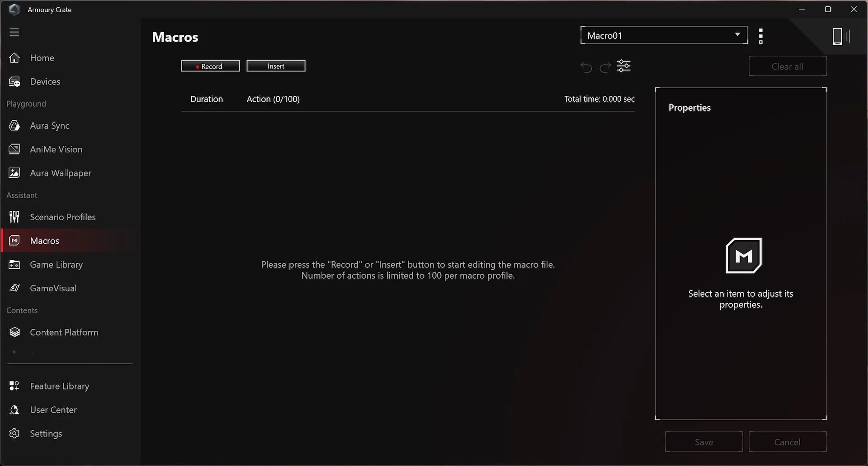Open the AniMe Vision label
Viewport: 868px width, 466px height.
coord(57,149)
